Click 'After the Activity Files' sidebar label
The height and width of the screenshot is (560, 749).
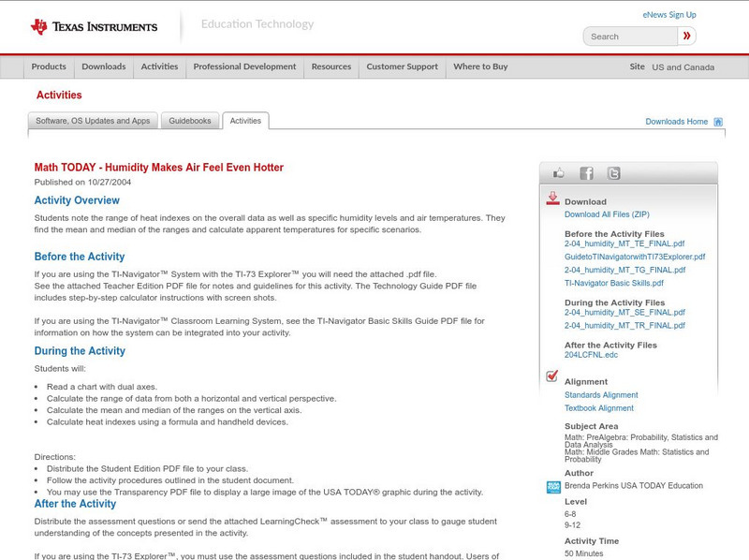pyautogui.click(x=610, y=345)
